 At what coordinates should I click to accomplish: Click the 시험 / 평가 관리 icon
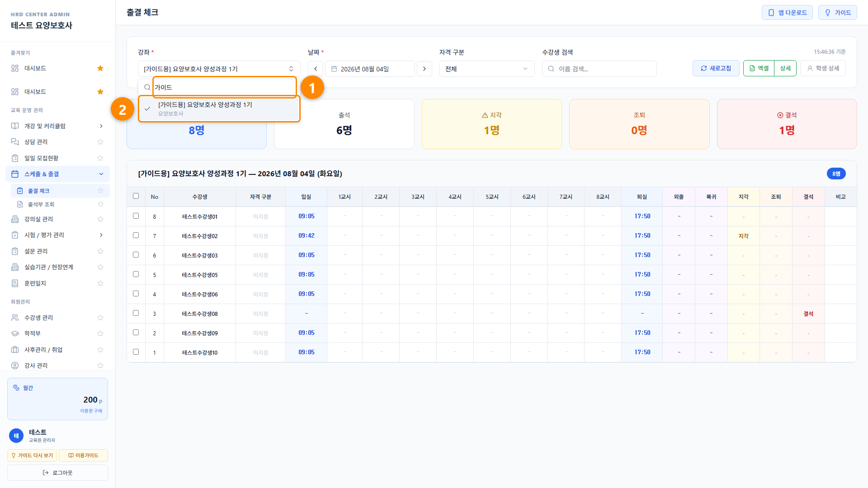[15, 235]
